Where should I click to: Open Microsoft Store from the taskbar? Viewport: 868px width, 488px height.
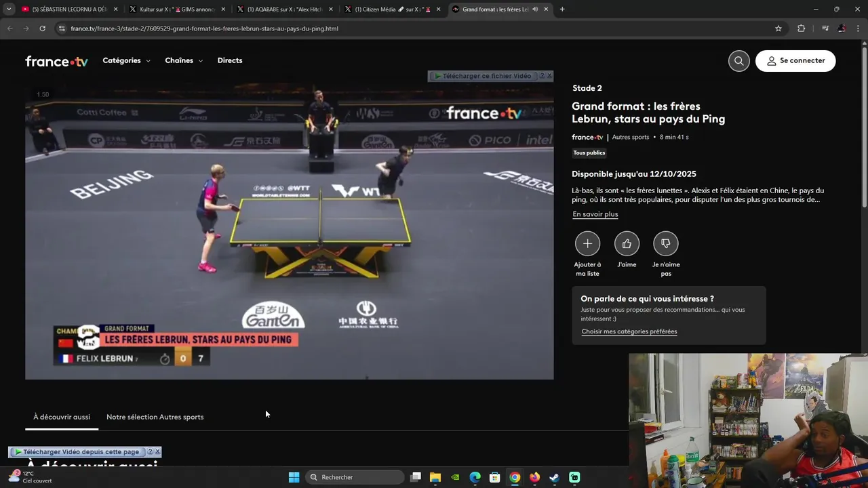(495, 477)
